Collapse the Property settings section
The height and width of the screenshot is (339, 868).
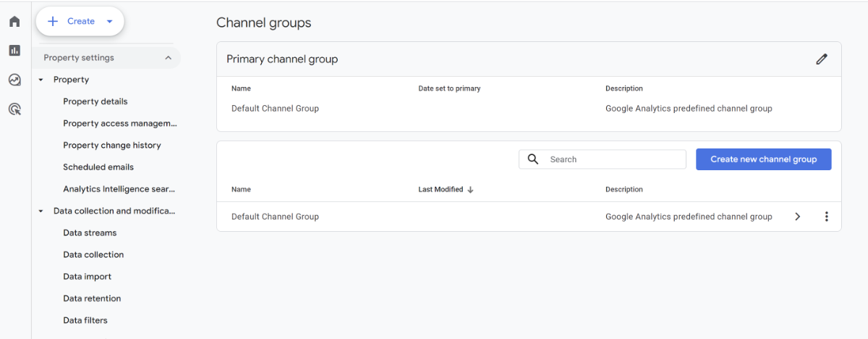coord(168,58)
